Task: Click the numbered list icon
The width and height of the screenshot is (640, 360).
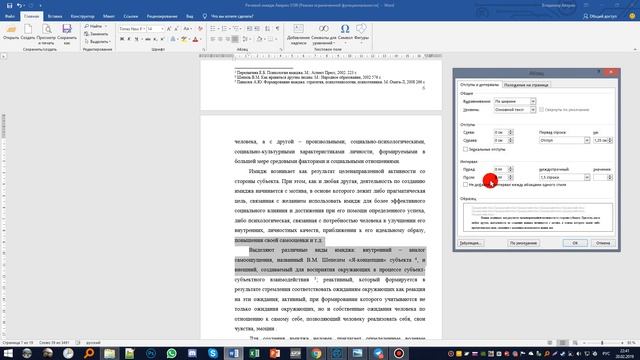Action: point(224,29)
